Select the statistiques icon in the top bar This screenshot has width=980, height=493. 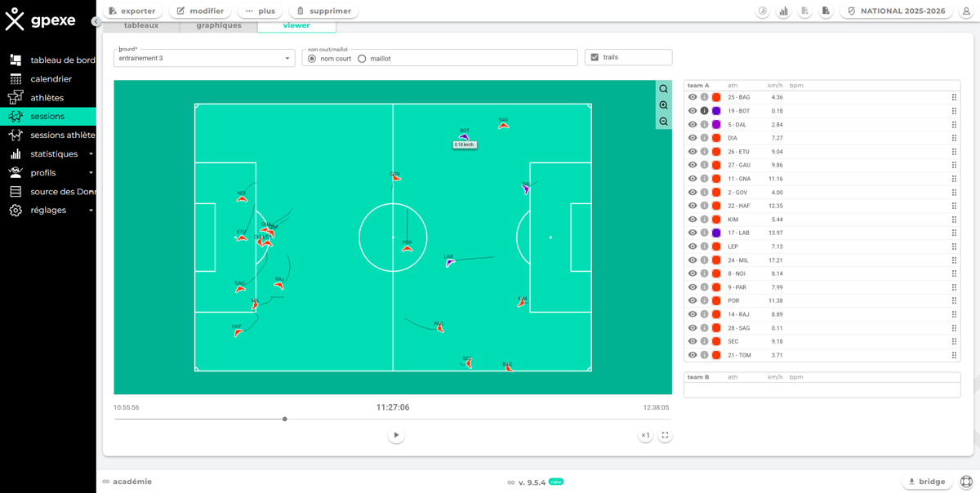783,11
